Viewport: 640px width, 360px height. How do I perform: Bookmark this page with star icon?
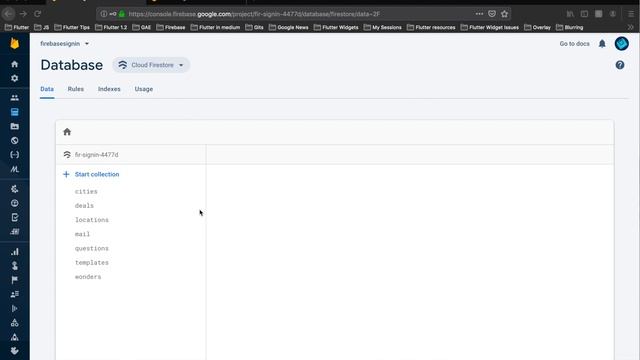504,14
